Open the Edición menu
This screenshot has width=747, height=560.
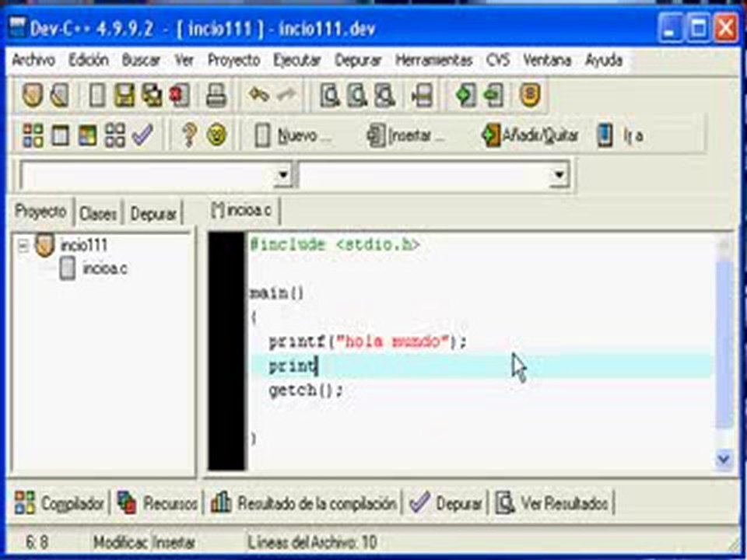89,61
